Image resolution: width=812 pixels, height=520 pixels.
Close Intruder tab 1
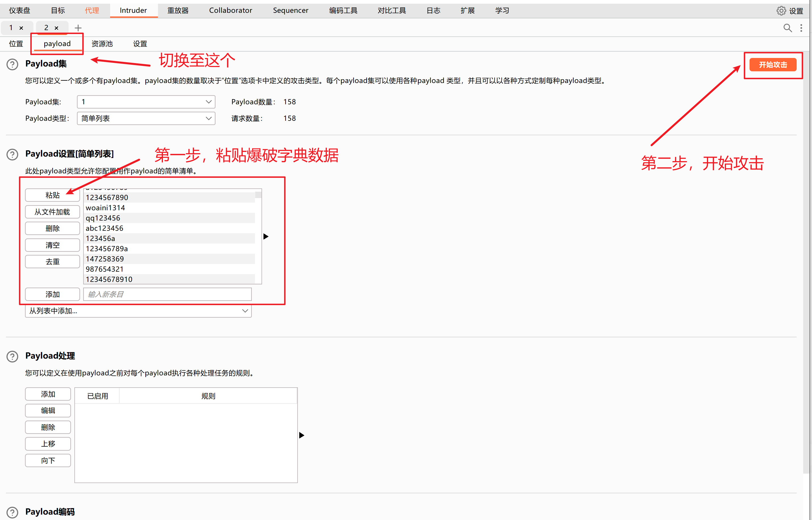point(21,28)
